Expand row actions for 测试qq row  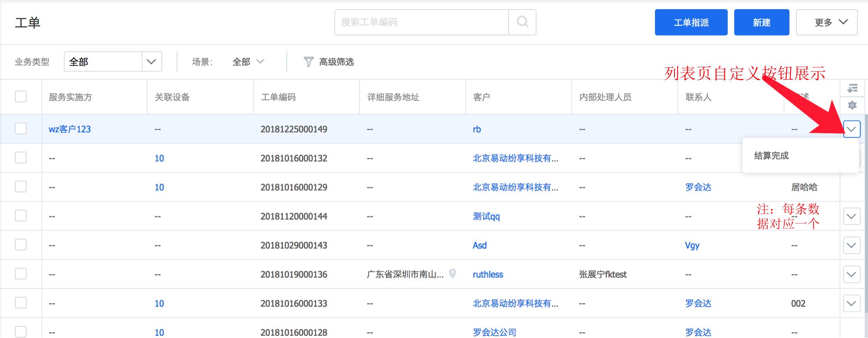(x=852, y=216)
